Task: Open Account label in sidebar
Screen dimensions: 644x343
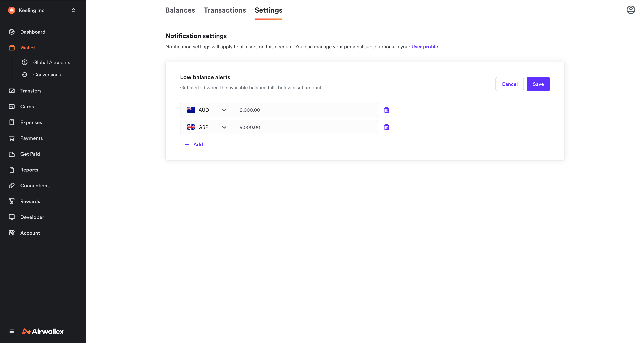Action: tap(30, 233)
